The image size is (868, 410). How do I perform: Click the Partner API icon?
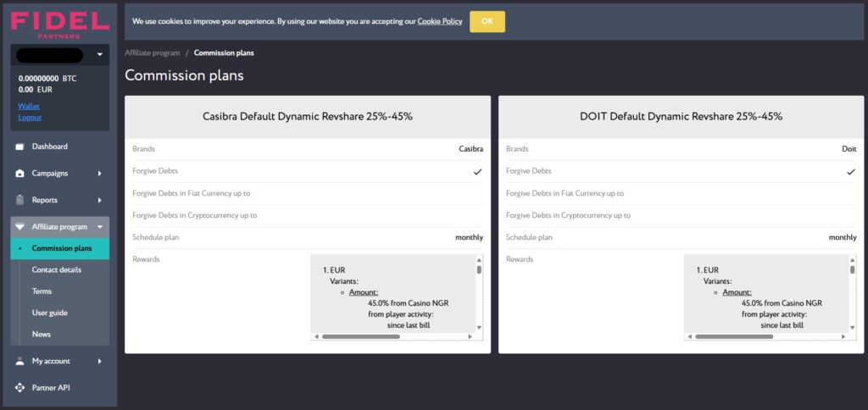pyautogui.click(x=20, y=387)
